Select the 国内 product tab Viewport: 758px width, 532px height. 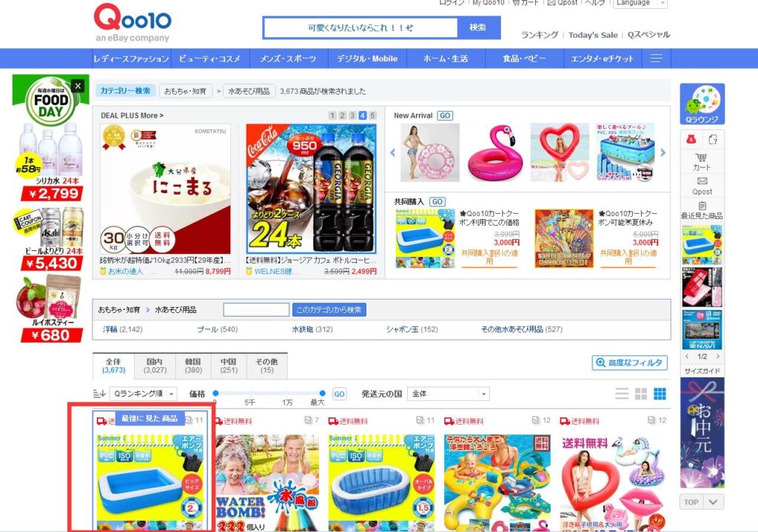click(155, 366)
